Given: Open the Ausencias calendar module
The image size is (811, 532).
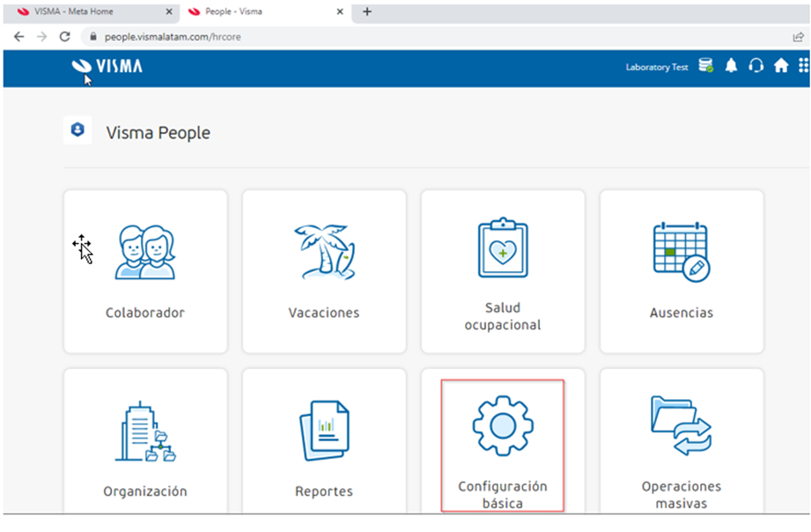Looking at the screenshot, I should (681, 271).
